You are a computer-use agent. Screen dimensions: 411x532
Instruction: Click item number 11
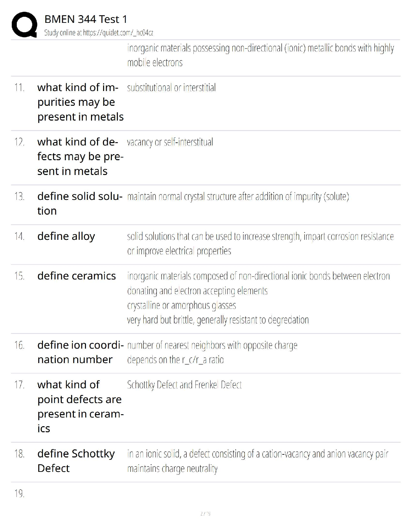pos(19,88)
